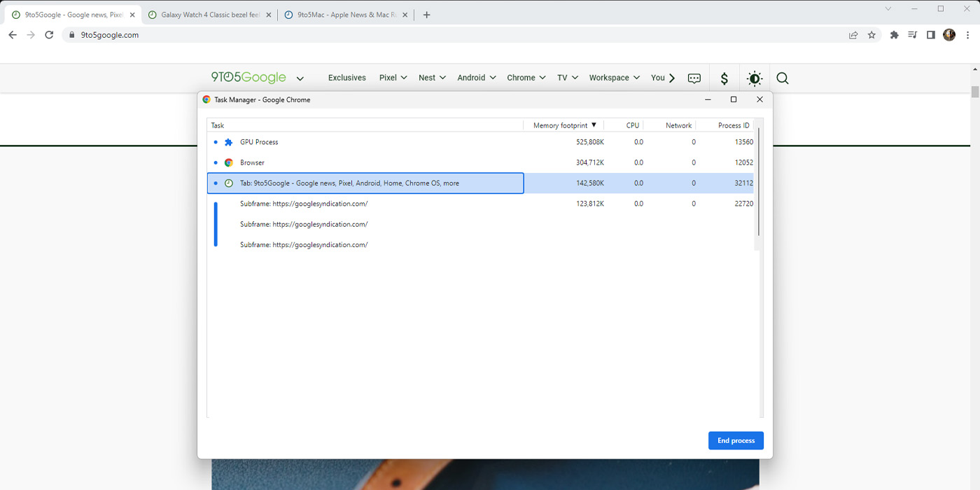This screenshot has height=490, width=980.
Task: Open the Chrome extensions puzzle icon
Action: tap(894, 34)
